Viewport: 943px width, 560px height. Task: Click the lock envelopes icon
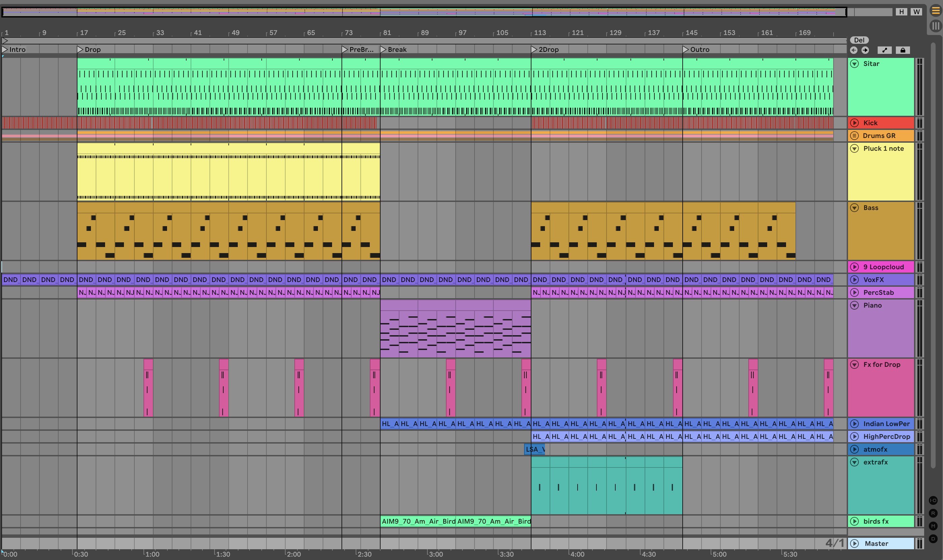click(903, 50)
